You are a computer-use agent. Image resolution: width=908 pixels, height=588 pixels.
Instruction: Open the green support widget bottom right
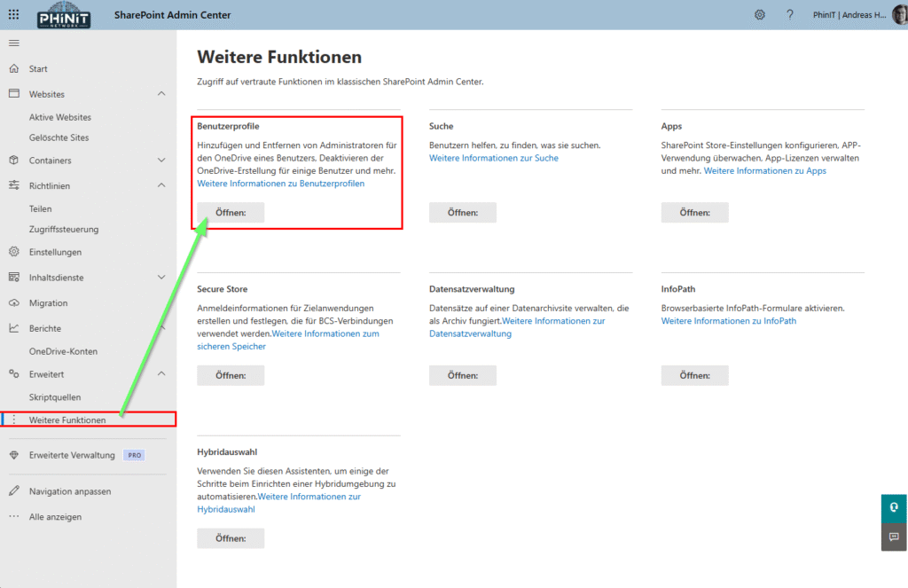[x=893, y=507]
